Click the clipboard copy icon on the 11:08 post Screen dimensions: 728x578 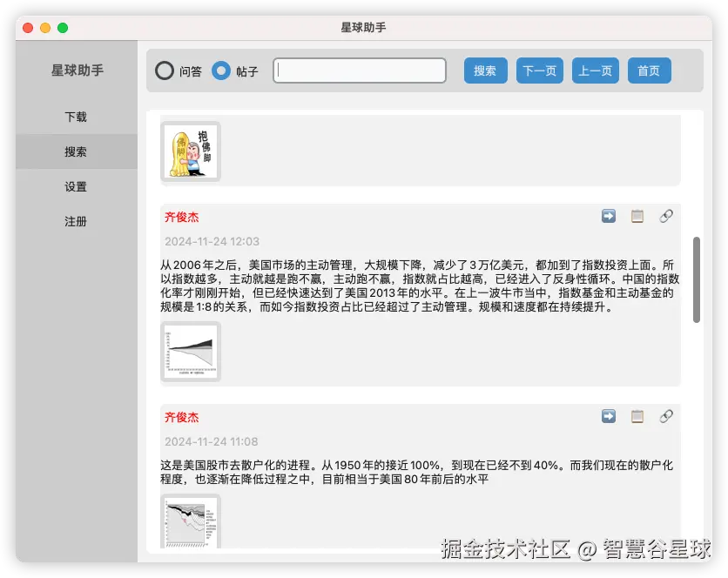click(x=637, y=416)
